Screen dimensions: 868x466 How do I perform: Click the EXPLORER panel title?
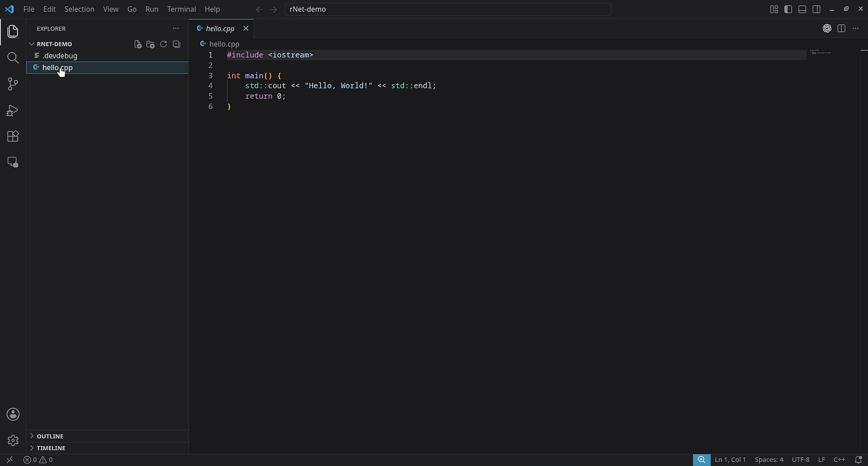(x=51, y=29)
